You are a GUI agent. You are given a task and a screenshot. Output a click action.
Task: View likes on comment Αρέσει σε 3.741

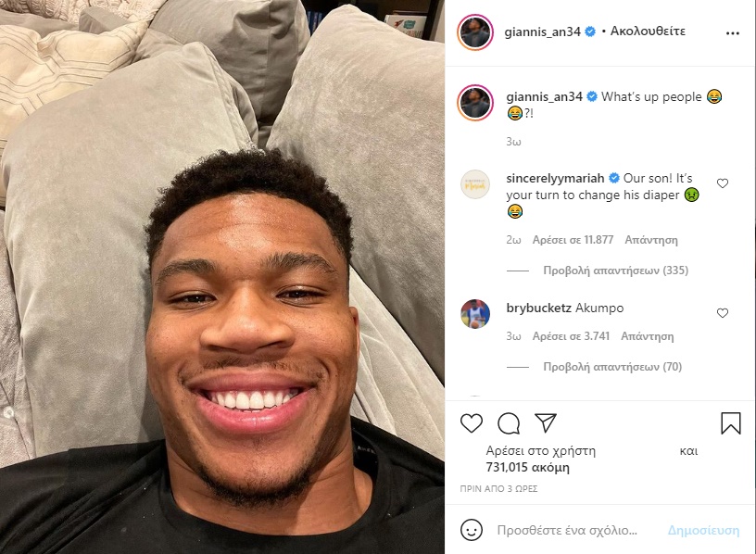click(x=571, y=336)
